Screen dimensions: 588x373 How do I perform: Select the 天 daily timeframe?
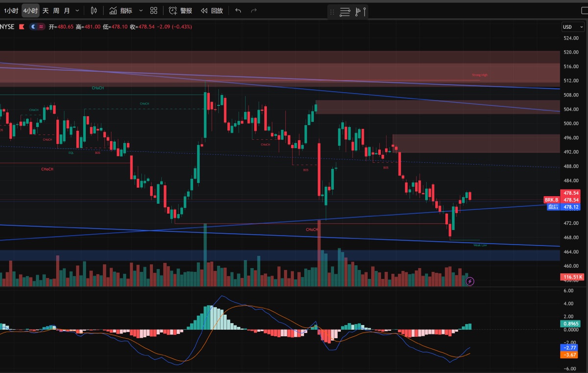pyautogui.click(x=46, y=10)
